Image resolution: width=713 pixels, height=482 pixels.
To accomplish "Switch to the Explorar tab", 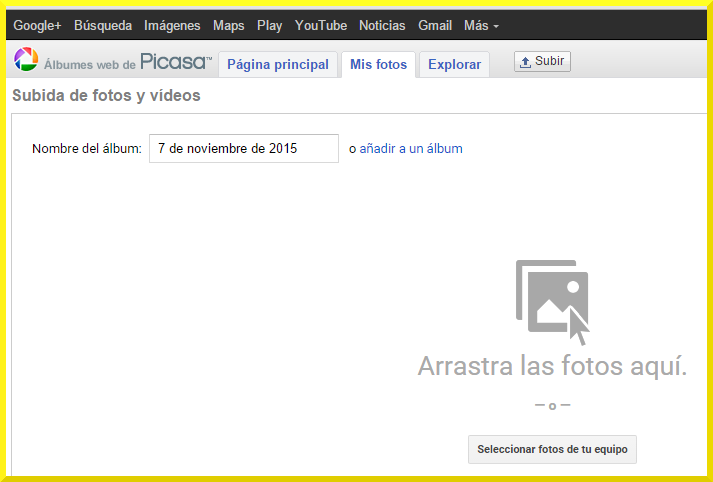I will pyautogui.click(x=454, y=65).
